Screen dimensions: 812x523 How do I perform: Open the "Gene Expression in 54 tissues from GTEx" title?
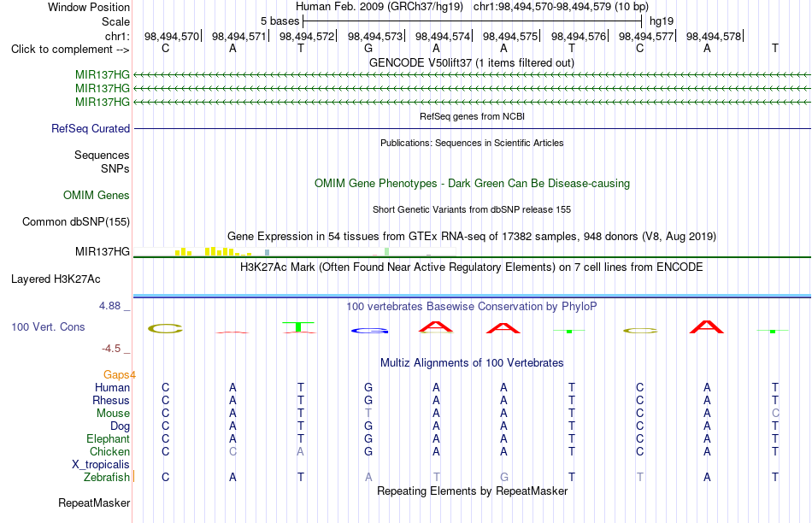click(472, 237)
